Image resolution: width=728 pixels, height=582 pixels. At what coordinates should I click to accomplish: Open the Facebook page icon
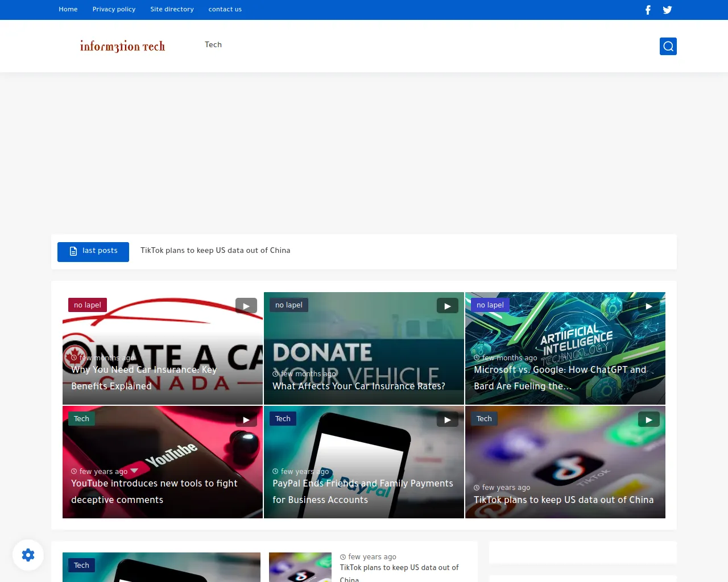(648, 10)
